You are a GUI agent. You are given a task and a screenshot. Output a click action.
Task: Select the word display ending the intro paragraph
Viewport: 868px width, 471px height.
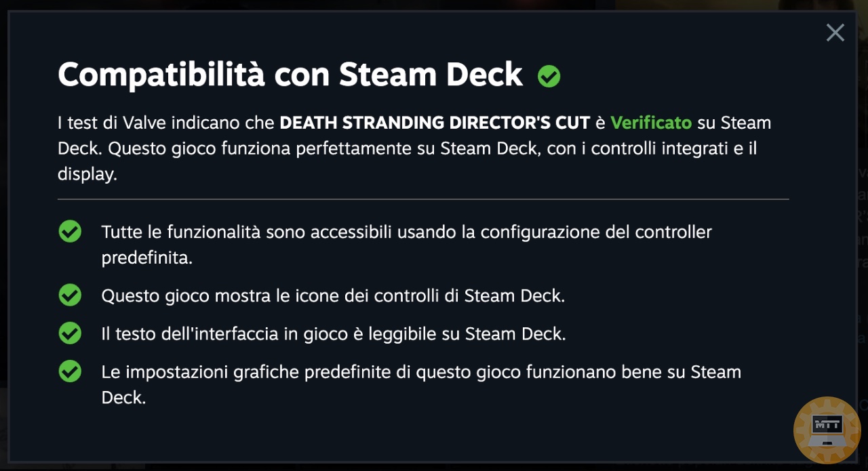pos(87,174)
